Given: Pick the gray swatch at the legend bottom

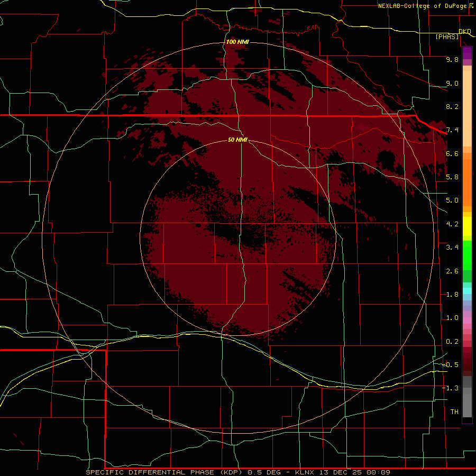Looking at the screenshot, I should [x=467, y=405].
